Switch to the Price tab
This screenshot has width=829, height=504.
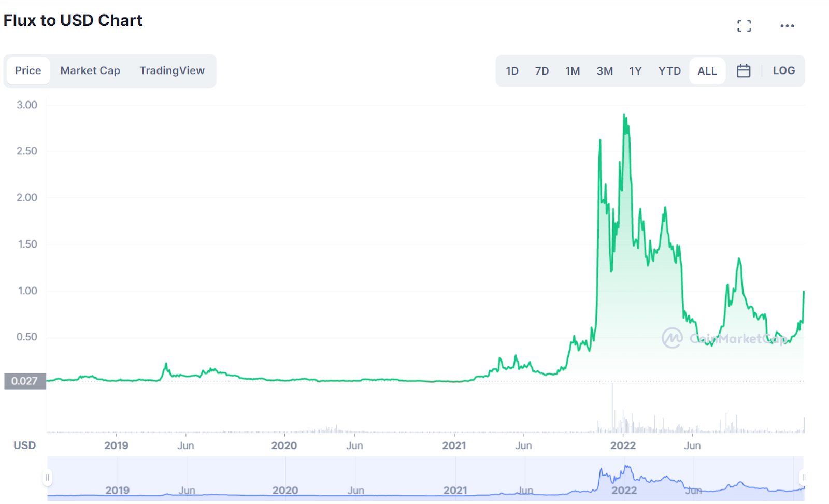28,71
